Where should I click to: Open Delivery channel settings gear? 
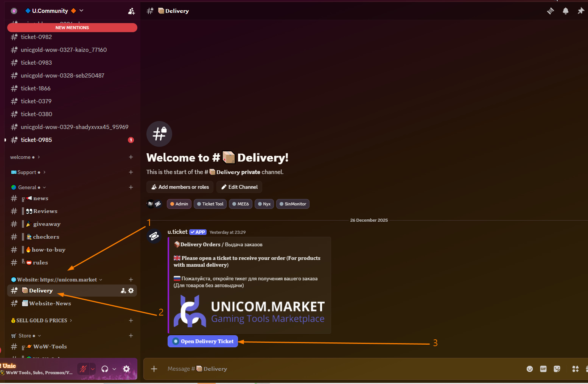click(x=131, y=291)
